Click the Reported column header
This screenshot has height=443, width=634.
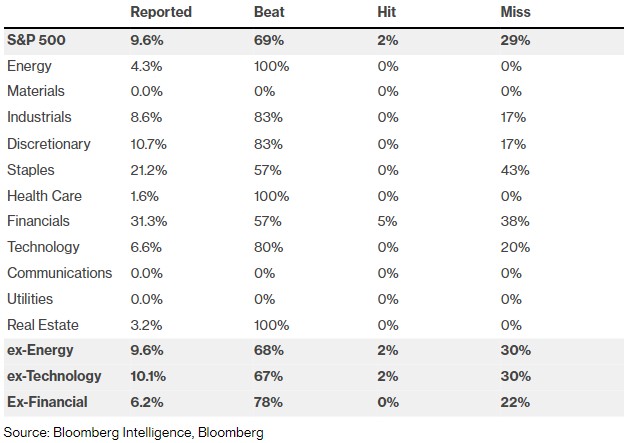click(x=161, y=12)
